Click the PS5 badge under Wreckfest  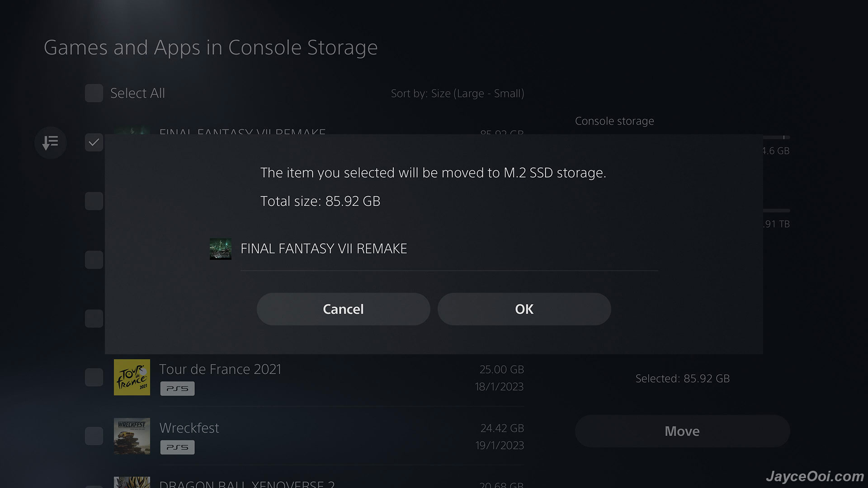click(177, 447)
